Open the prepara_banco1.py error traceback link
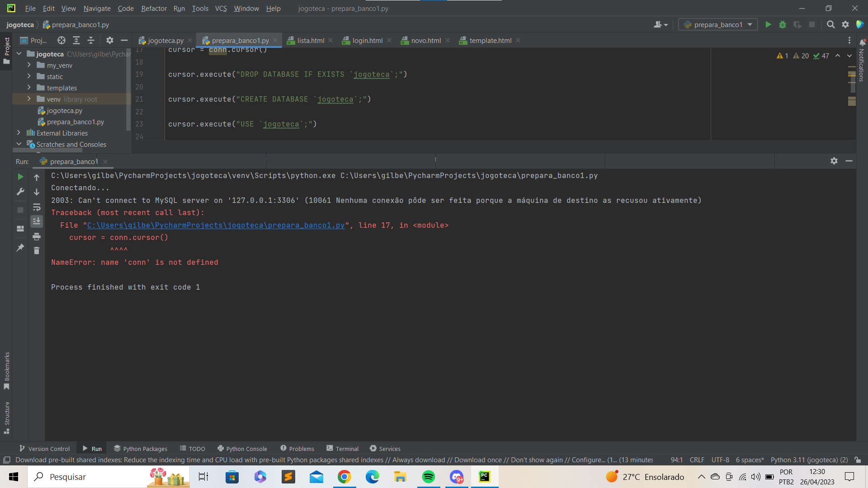868x488 pixels. 215,225
